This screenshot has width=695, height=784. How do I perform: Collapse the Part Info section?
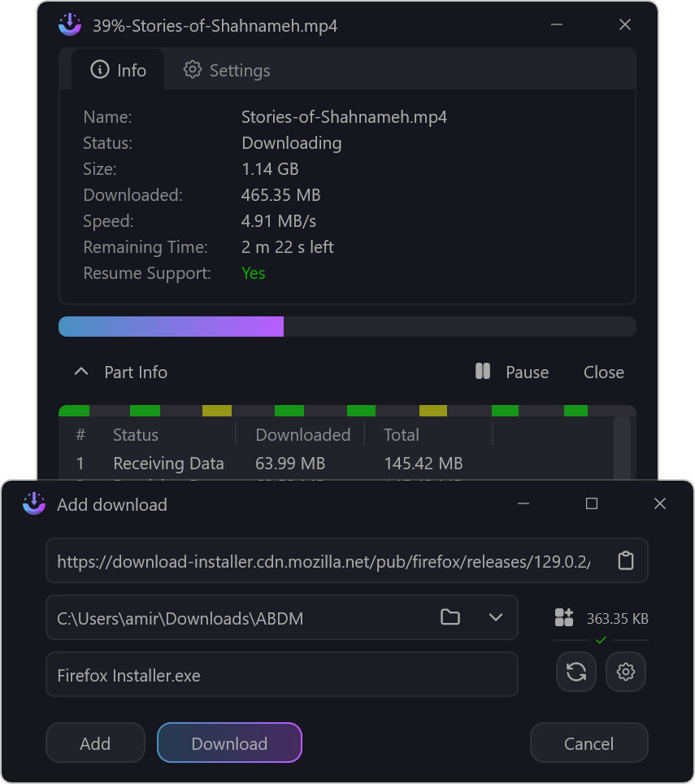pos(80,372)
